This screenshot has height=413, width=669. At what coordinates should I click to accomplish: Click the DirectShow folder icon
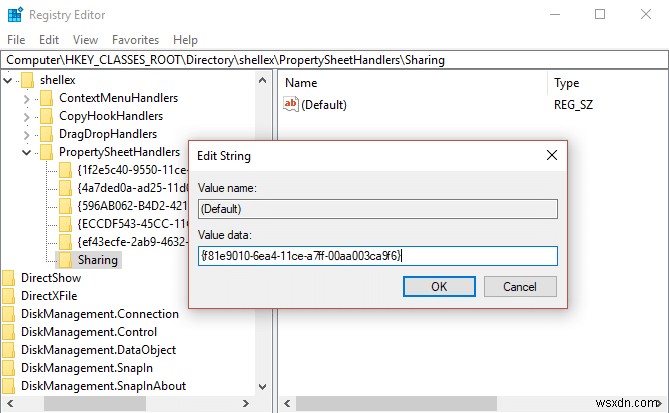pyautogui.click(x=10, y=278)
